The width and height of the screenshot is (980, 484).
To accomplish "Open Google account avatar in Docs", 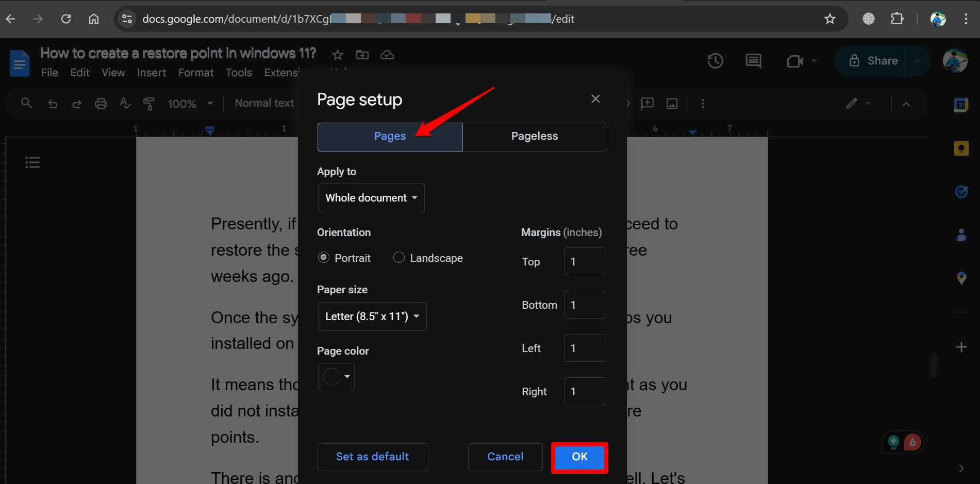I will (955, 61).
